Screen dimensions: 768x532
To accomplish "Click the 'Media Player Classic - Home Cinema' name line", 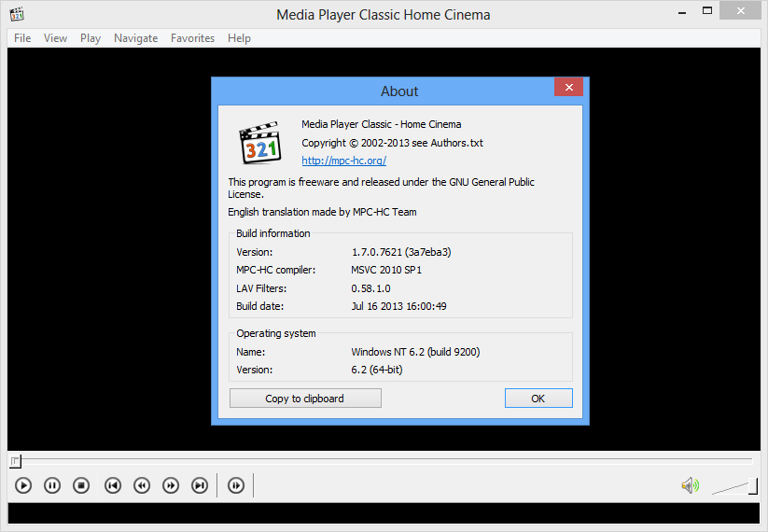I will point(381,124).
